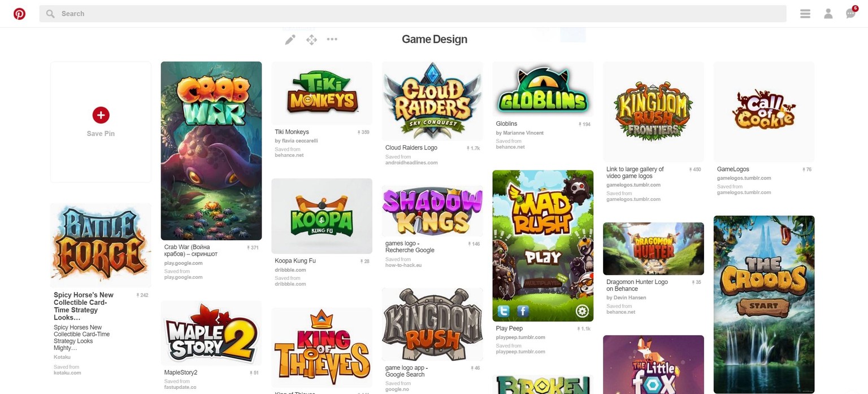Click the behance.net source under Tiki Monkeys

[x=289, y=155]
